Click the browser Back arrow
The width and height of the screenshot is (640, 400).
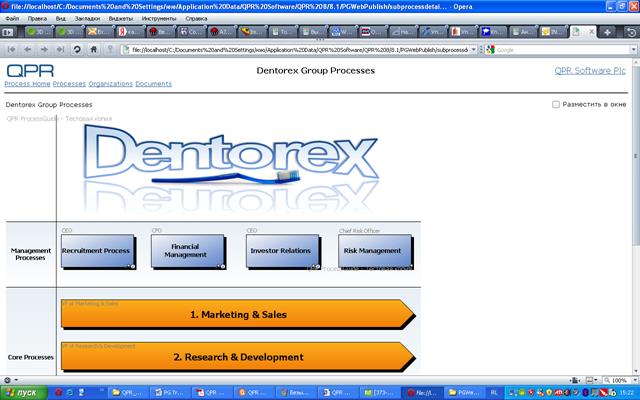tap(27, 49)
